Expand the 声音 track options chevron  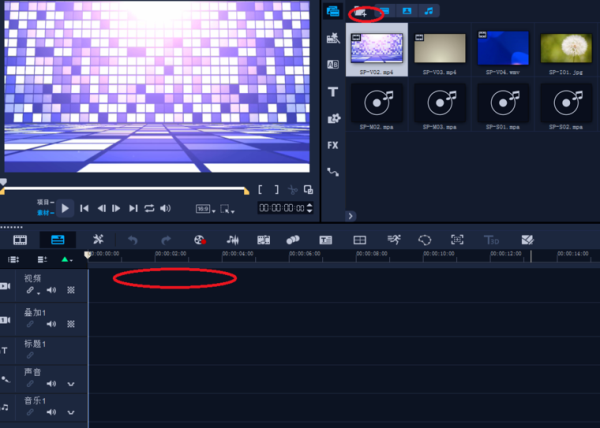(x=71, y=384)
